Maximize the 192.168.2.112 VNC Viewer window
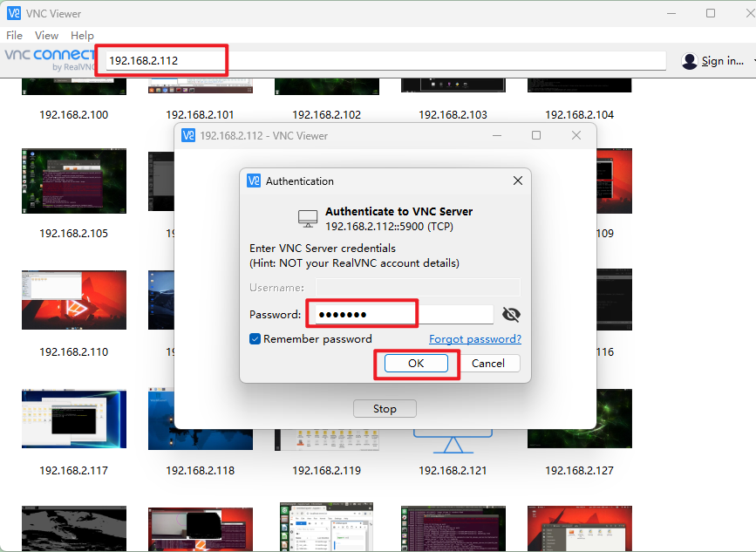This screenshot has width=756, height=552. pyautogui.click(x=536, y=135)
